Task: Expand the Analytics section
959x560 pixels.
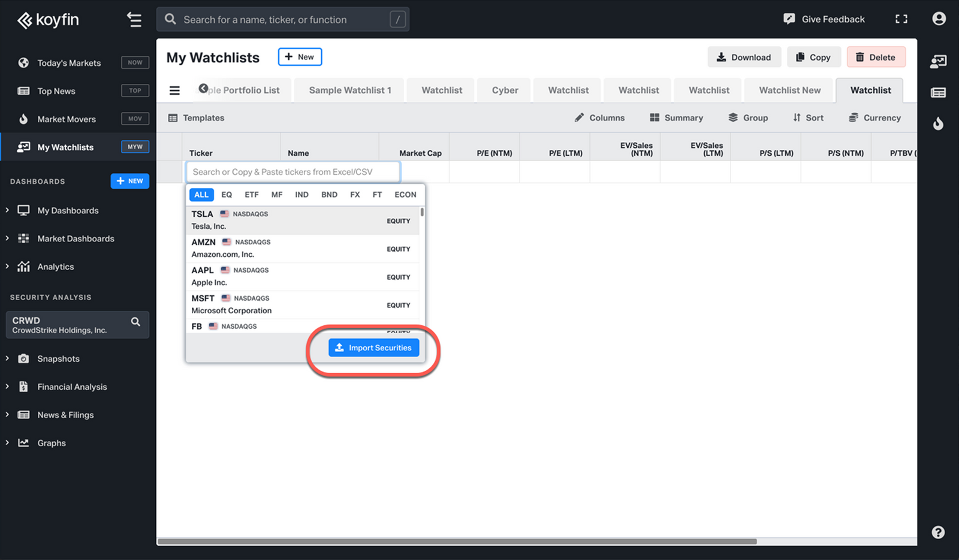Action: 55,267
